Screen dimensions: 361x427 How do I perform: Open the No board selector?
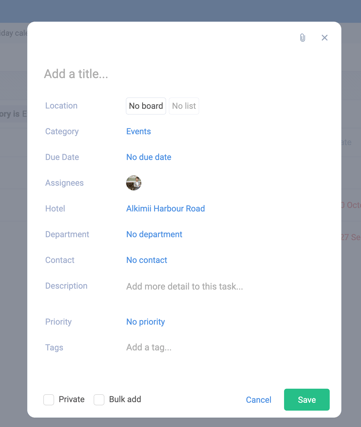[146, 106]
